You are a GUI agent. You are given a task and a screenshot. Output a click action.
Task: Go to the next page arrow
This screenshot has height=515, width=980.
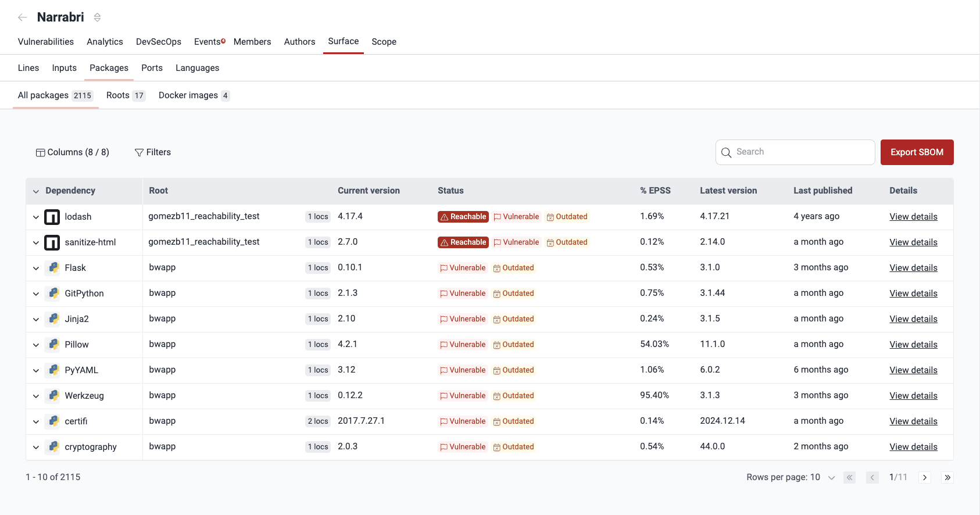(925, 478)
